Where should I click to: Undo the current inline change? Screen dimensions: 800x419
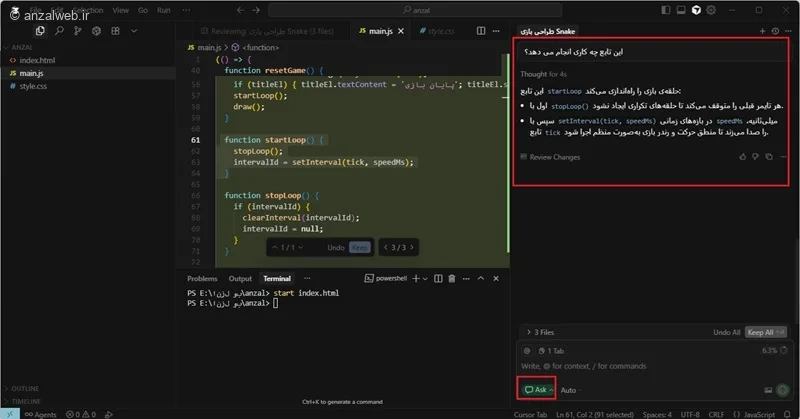click(x=336, y=248)
